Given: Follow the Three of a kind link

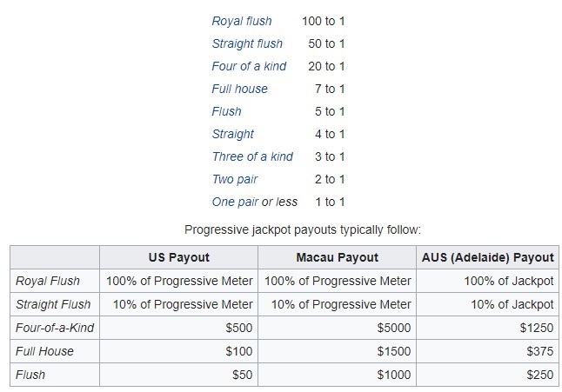Looking at the screenshot, I should 252,156.
